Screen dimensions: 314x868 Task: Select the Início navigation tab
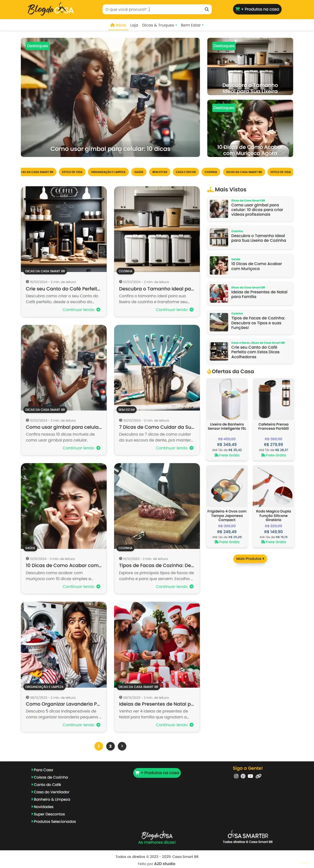(x=118, y=25)
